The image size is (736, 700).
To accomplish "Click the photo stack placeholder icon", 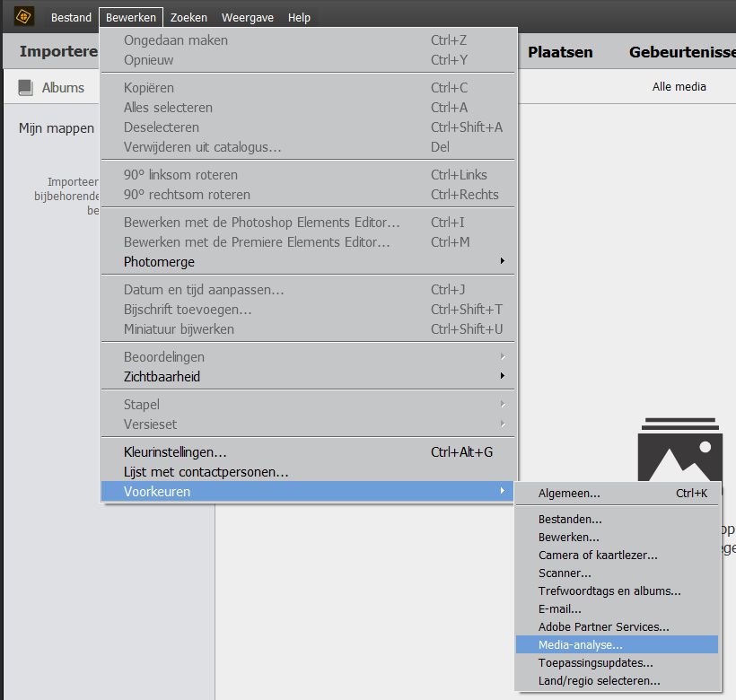I will (679, 449).
